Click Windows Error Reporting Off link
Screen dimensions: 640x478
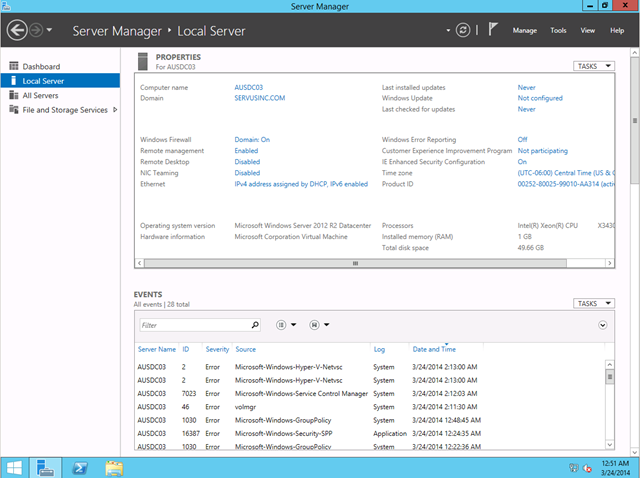pyautogui.click(x=522, y=140)
